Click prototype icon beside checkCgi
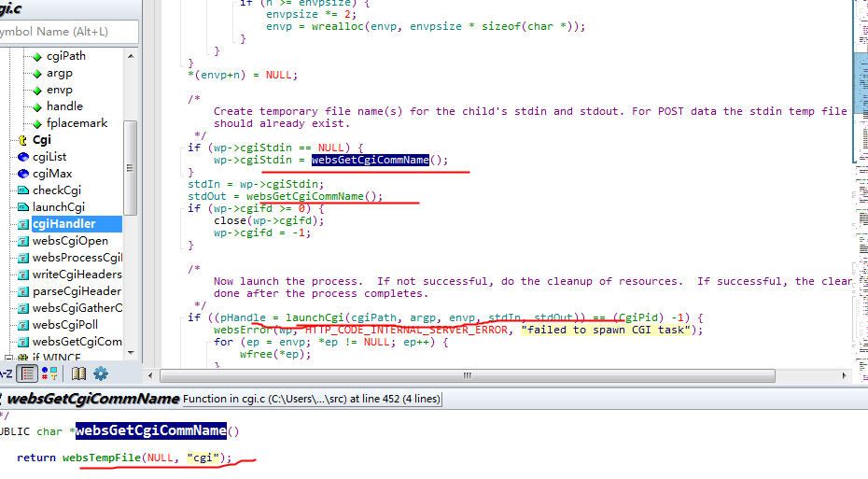The height and width of the screenshot is (479, 868). click(22, 190)
